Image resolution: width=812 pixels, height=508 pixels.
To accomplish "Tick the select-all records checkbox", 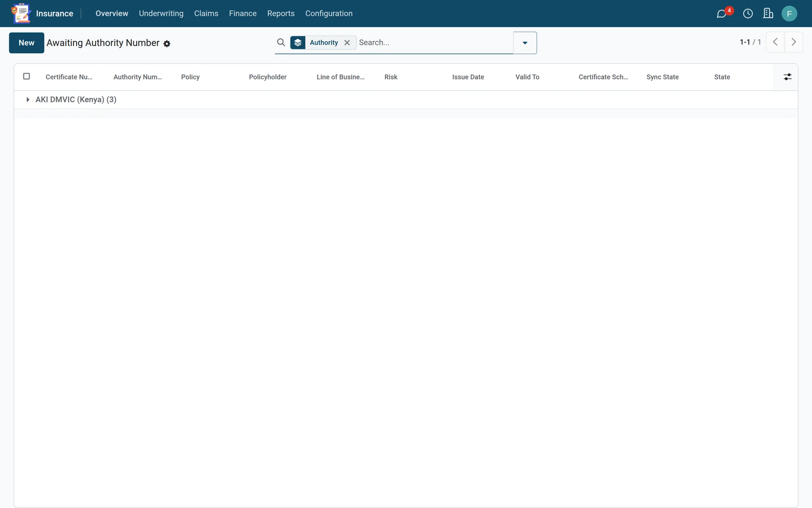I will coord(27,76).
